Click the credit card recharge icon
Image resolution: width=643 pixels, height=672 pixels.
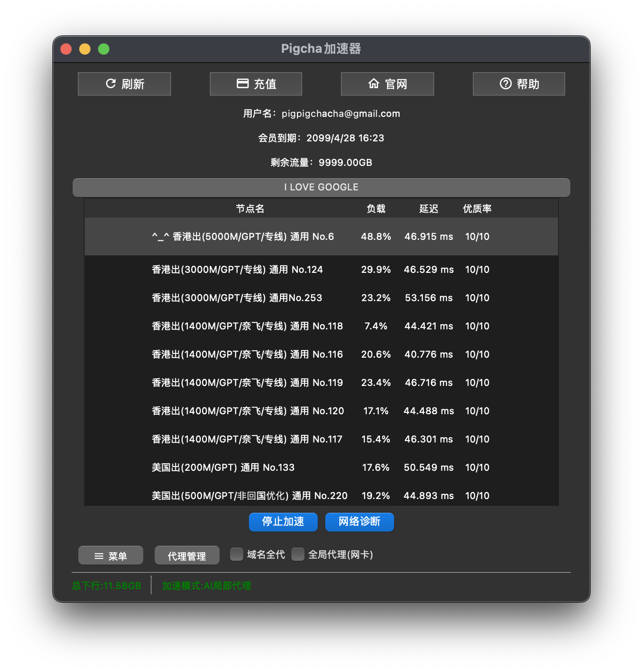pos(243,83)
